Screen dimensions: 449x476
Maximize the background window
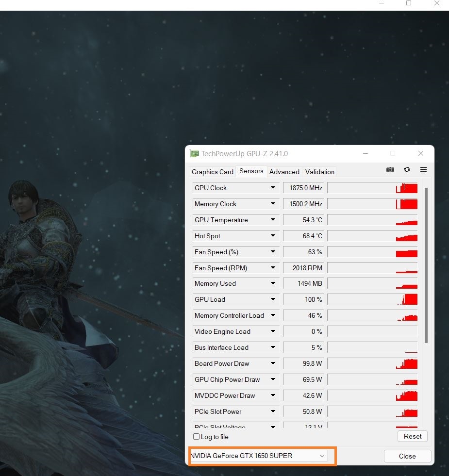pos(409,3)
